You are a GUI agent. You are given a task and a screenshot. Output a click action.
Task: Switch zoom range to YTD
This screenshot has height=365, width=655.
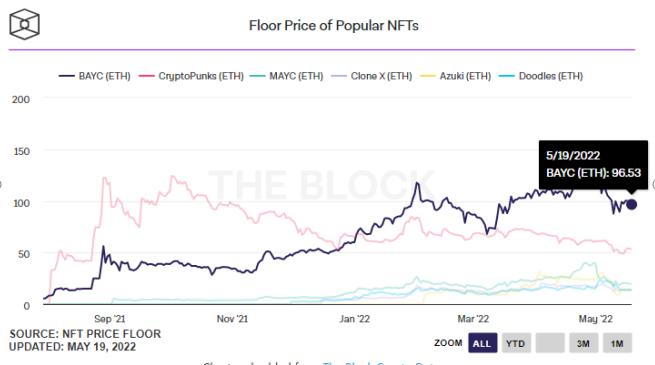click(516, 343)
